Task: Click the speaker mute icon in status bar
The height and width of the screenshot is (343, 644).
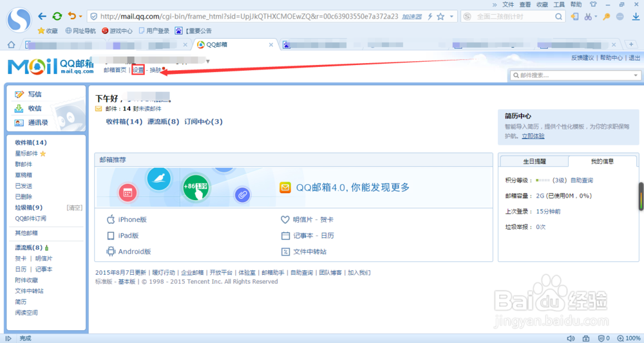Action: 571,338
